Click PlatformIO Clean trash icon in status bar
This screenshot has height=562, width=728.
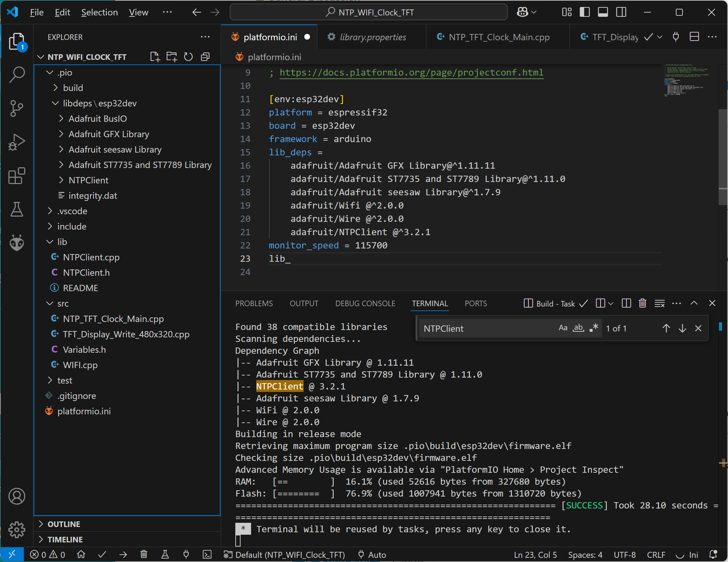click(x=144, y=555)
